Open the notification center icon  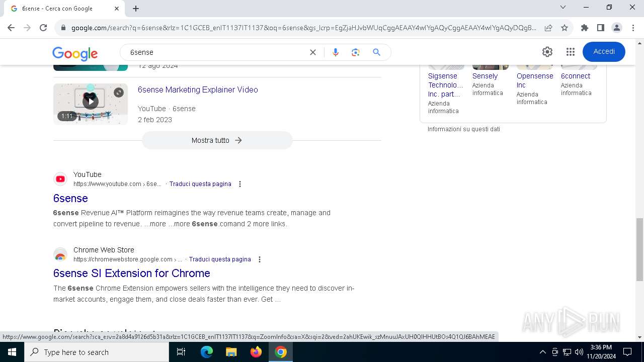point(627,352)
